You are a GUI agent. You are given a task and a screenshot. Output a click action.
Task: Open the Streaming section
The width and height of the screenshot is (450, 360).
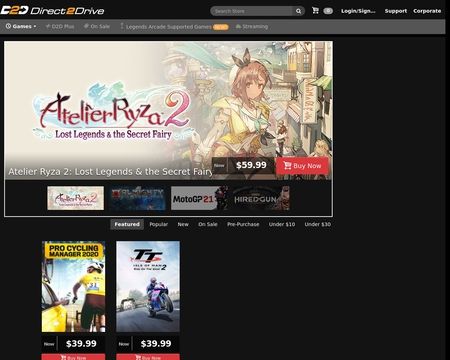click(x=252, y=26)
